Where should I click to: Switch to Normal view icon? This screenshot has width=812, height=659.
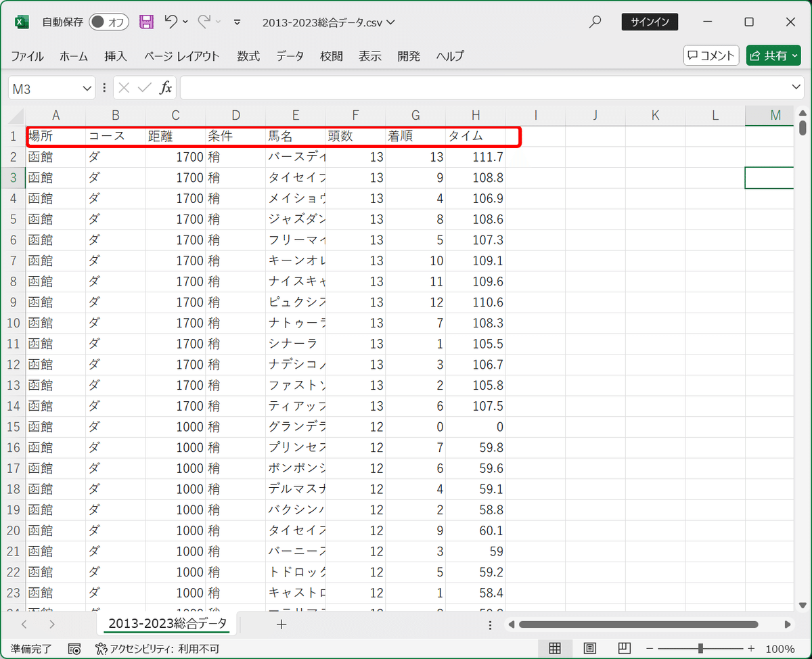(x=555, y=648)
